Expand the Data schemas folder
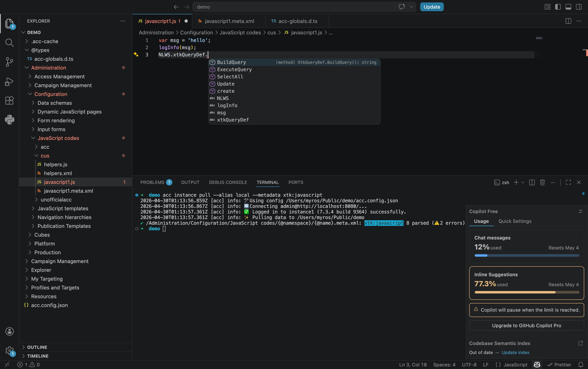This screenshot has height=369, width=588. click(x=33, y=103)
